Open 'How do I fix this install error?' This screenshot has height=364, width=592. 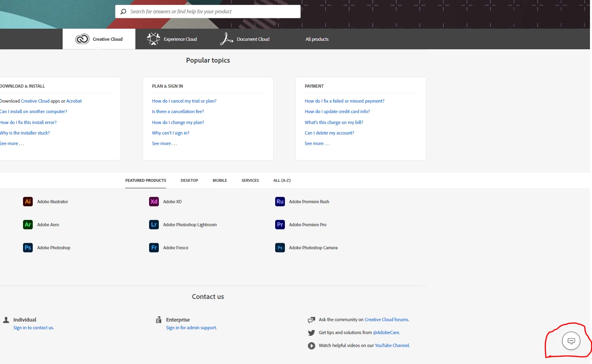tap(28, 122)
